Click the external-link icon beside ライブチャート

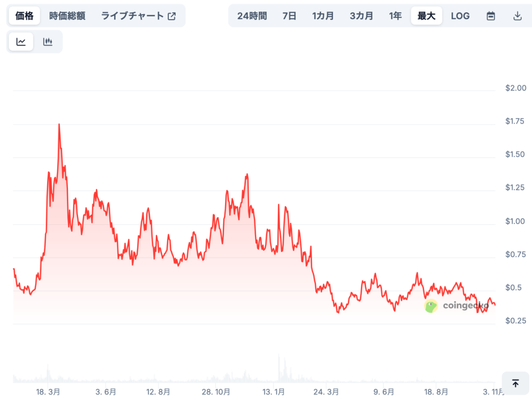(x=171, y=16)
